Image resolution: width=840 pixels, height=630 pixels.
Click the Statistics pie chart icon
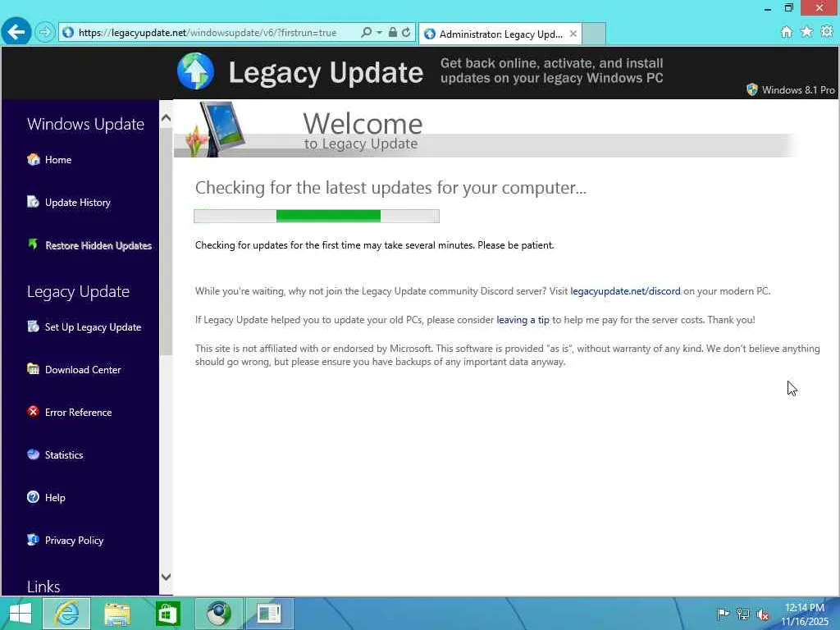(33, 454)
